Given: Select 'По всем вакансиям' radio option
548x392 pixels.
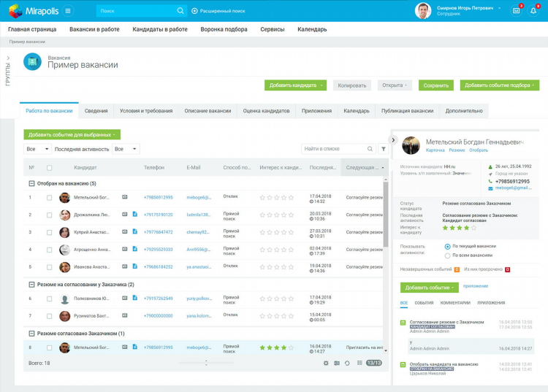Looking at the screenshot, I should 447,255.
